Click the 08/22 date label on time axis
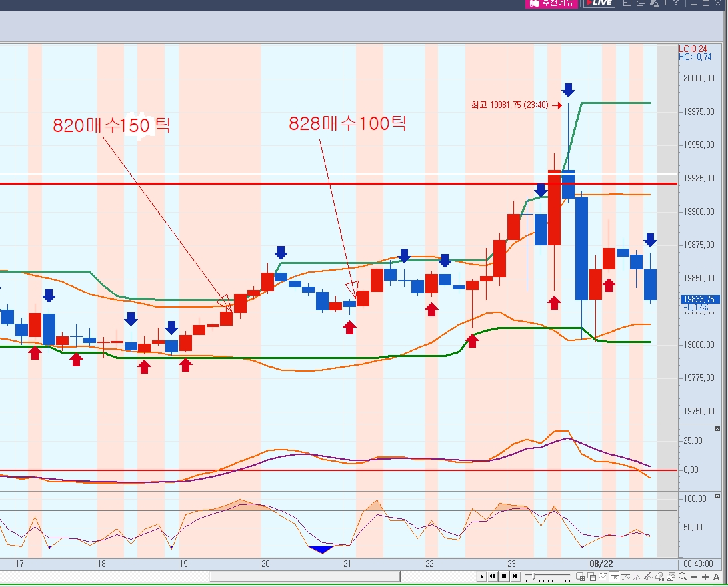The image size is (728, 587). tap(601, 564)
